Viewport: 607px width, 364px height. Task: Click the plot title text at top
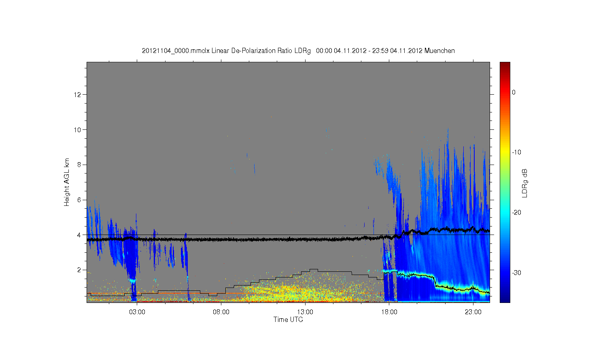[298, 51]
